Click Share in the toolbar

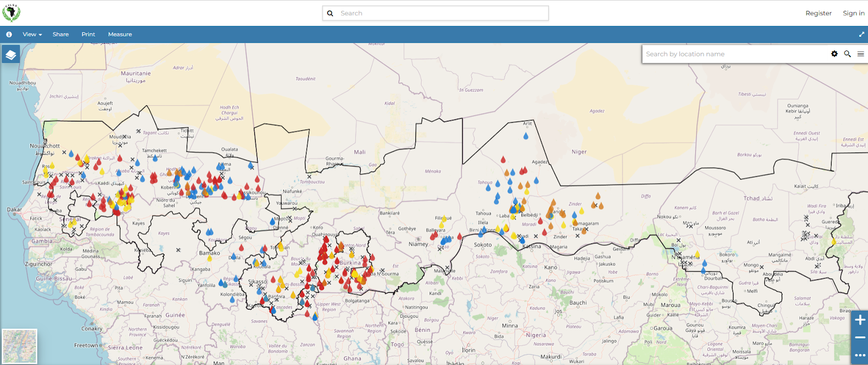pyautogui.click(x=61, y=34)
